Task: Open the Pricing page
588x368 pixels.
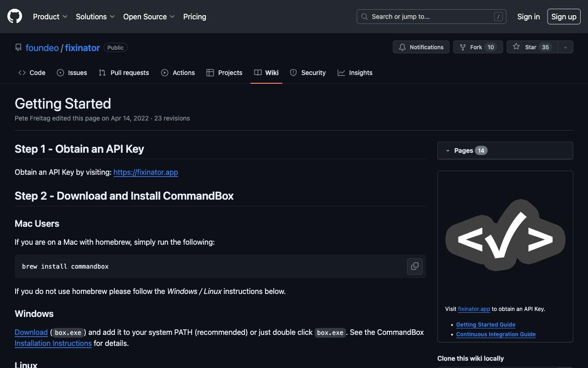Action: point(195,17)
